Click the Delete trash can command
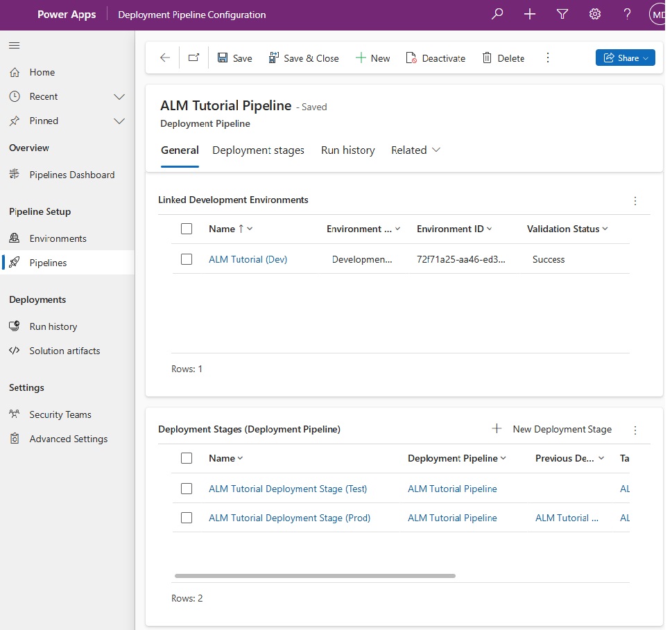672x630 pixels. (x=503, y=58)
